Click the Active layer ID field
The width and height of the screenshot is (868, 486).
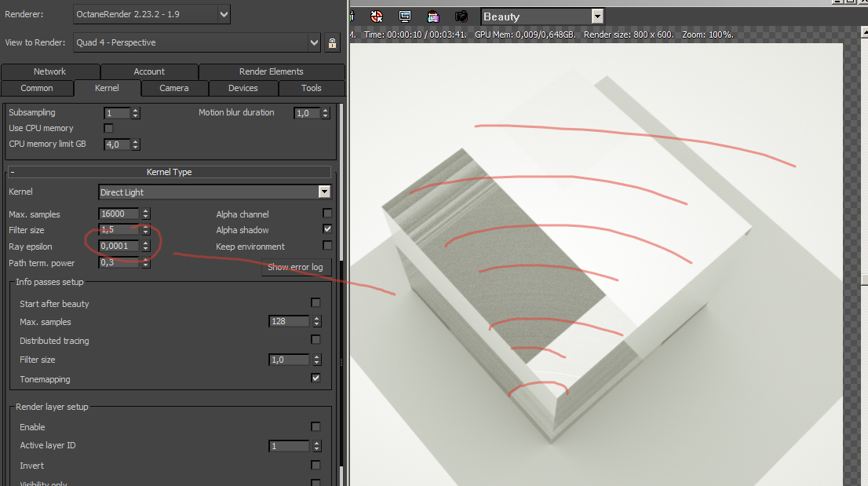coord(290,446)
